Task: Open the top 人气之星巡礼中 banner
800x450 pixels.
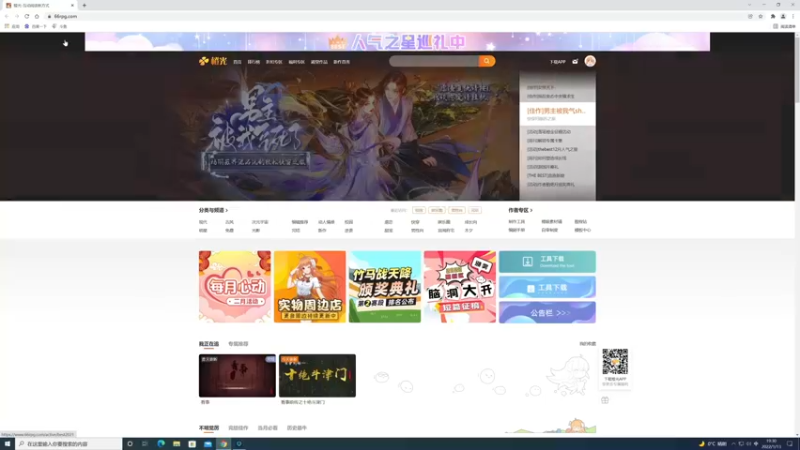Action: [x=397, y=42]
